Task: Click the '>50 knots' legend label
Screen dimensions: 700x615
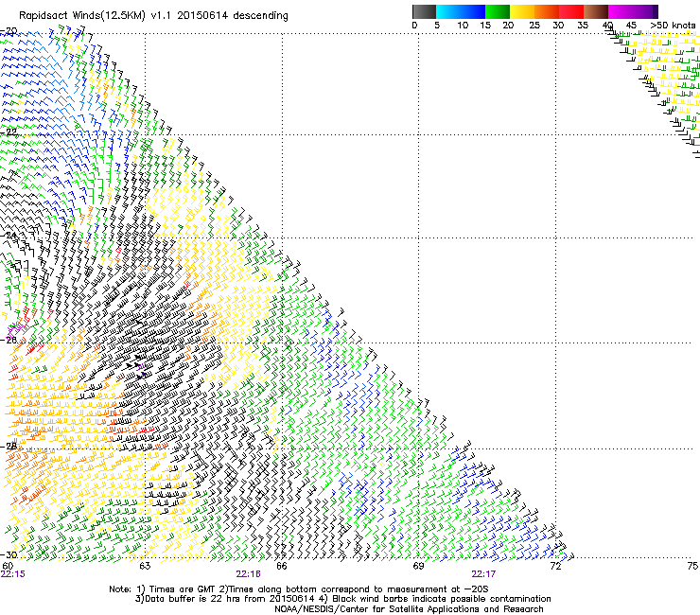Action: click(x=673, y=26)
